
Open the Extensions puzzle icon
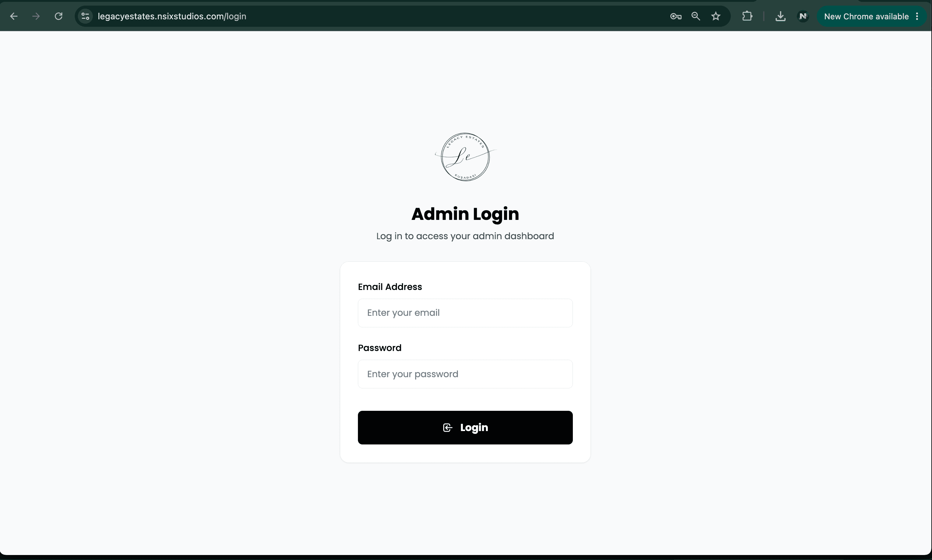click(747, 16)
